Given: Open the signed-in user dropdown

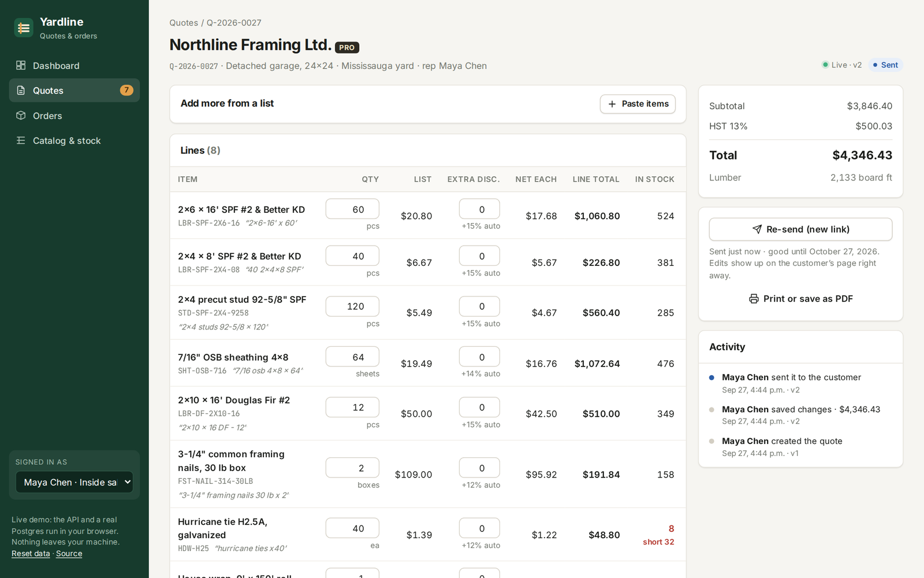Looking at the screenshot, I should pyautogui.click(x=74, y=482).
